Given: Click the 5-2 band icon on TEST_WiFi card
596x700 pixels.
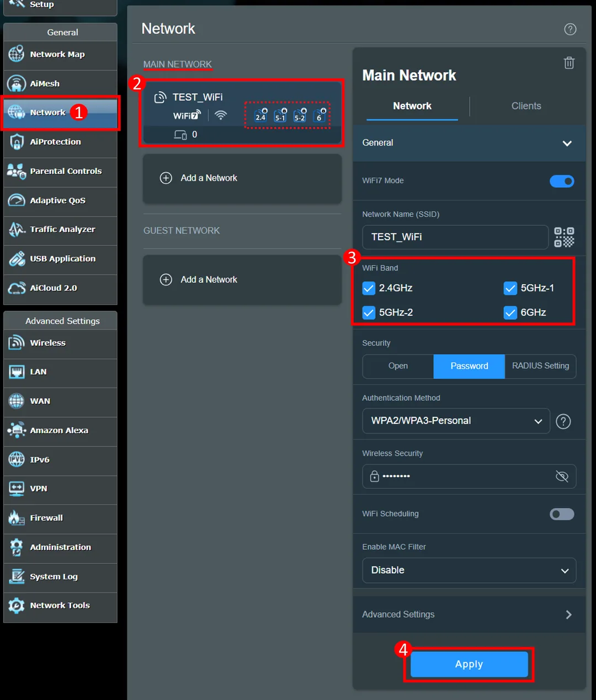Looking at the screenshot, I should 300,115.
